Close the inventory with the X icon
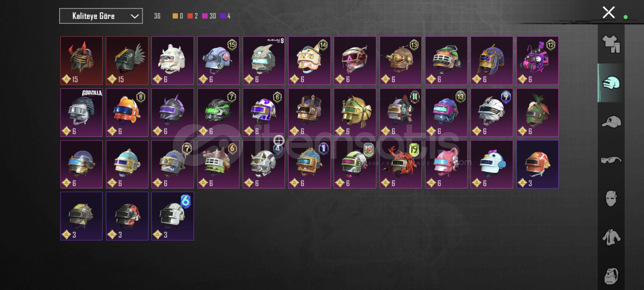644x290 pixels. pos(609,12)
